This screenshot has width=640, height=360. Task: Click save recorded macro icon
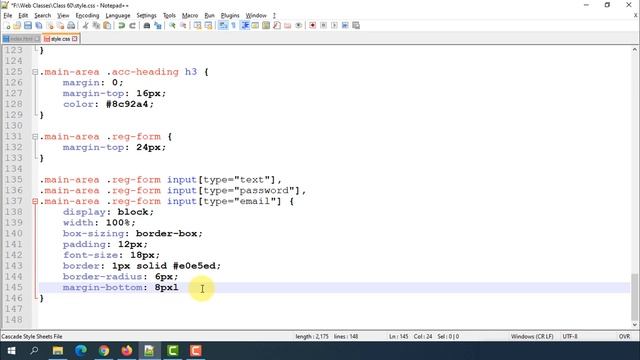356,26
